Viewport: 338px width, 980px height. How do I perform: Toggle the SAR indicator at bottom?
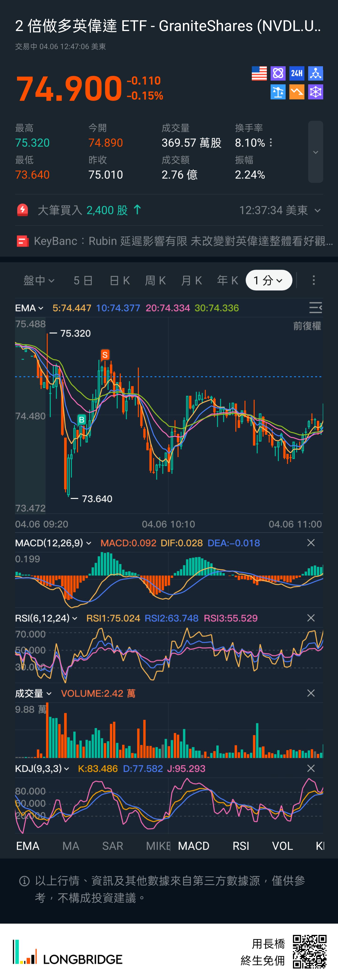(112, 846)
